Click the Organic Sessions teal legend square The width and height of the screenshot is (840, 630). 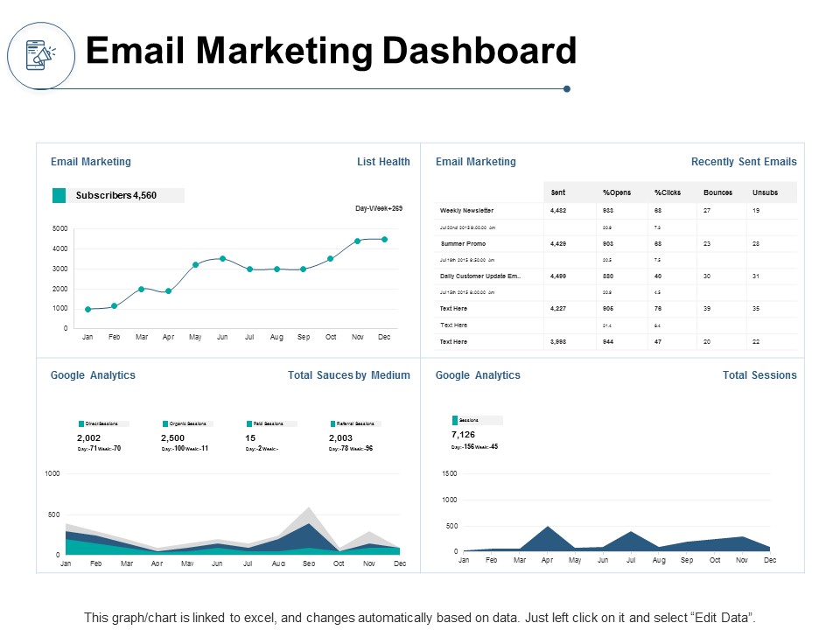(x=165, y=423)
